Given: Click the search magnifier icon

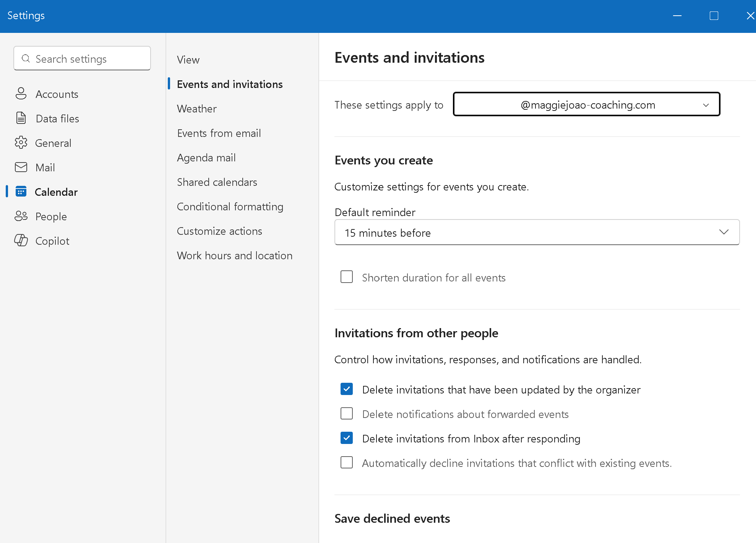Looking at the screenshot, I should (x=26, y=59).
